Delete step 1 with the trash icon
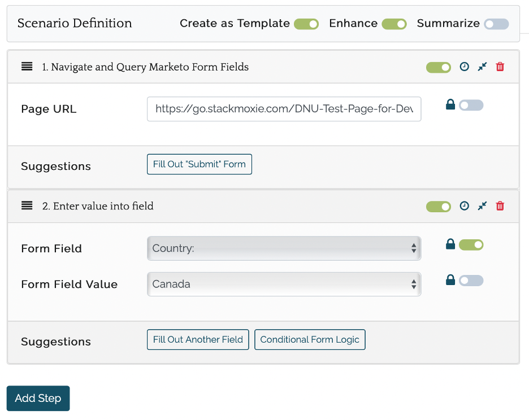Screen dimensions: 529x420 pos(500,67)
